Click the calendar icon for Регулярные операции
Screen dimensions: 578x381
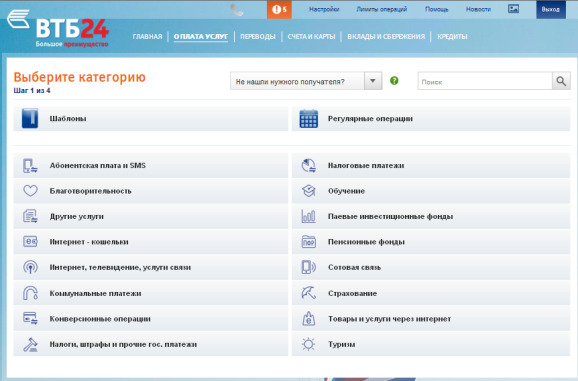coord(309,119)
